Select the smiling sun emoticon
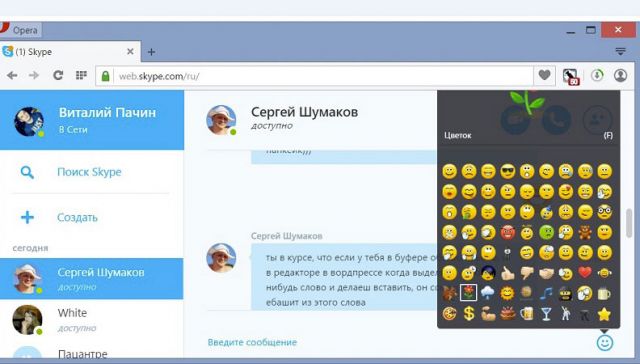Screen dimensions: 640x364 coord(507,293)
